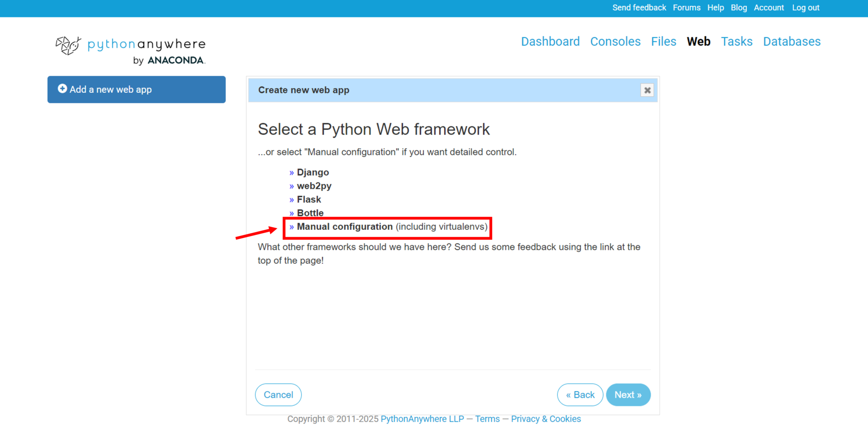Select the web2py framework

[314, 186]
